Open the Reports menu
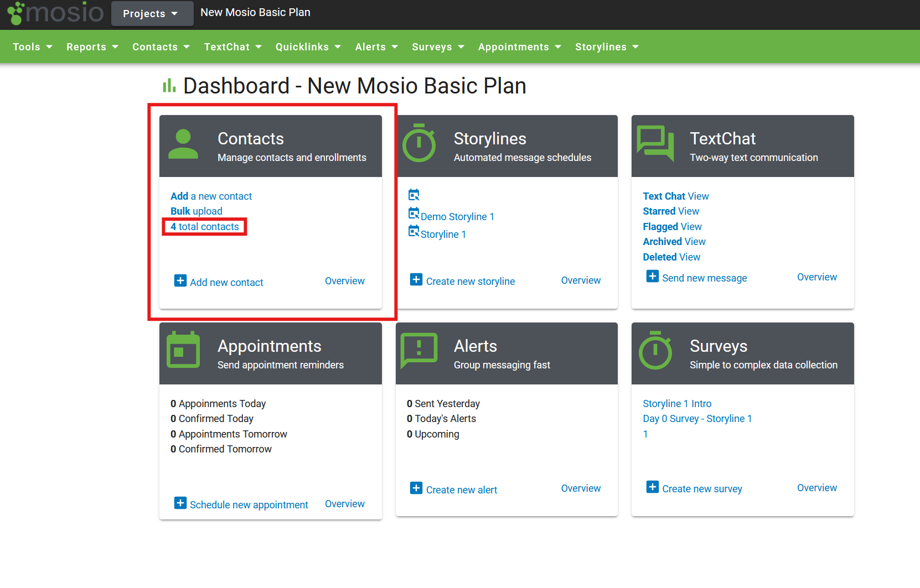The height and width of the screenshot is (588, 920). click(92, 47)
